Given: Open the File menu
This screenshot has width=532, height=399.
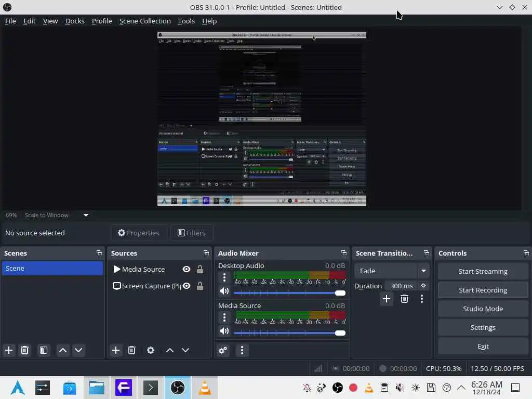Looking at the screenshot, I should (10, 21).
